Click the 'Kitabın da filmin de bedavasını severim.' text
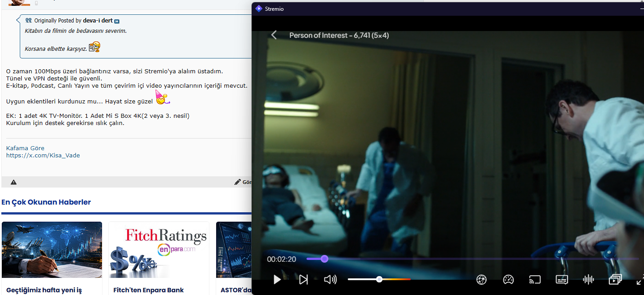Viewport: 644px width, 295px height. tap(76, 31)
